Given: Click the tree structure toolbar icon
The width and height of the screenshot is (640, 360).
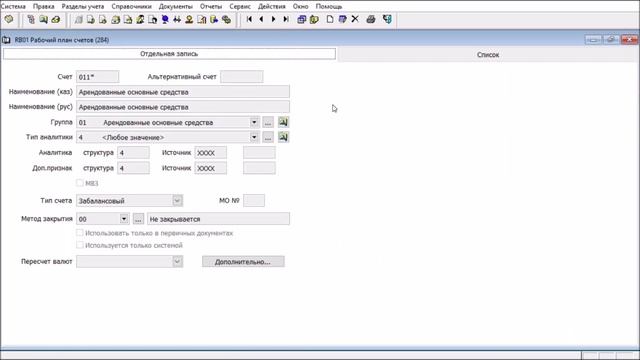Looking at the screenshot, I should pos(31,19).
